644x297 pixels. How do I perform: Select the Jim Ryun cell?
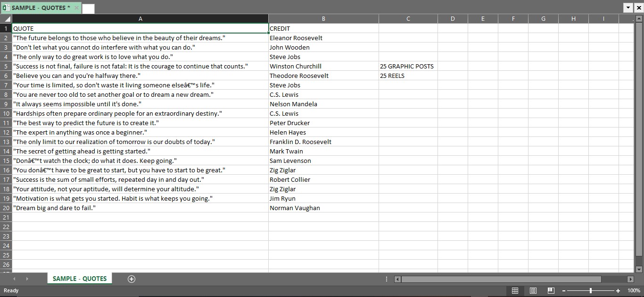tap(323, 198)
